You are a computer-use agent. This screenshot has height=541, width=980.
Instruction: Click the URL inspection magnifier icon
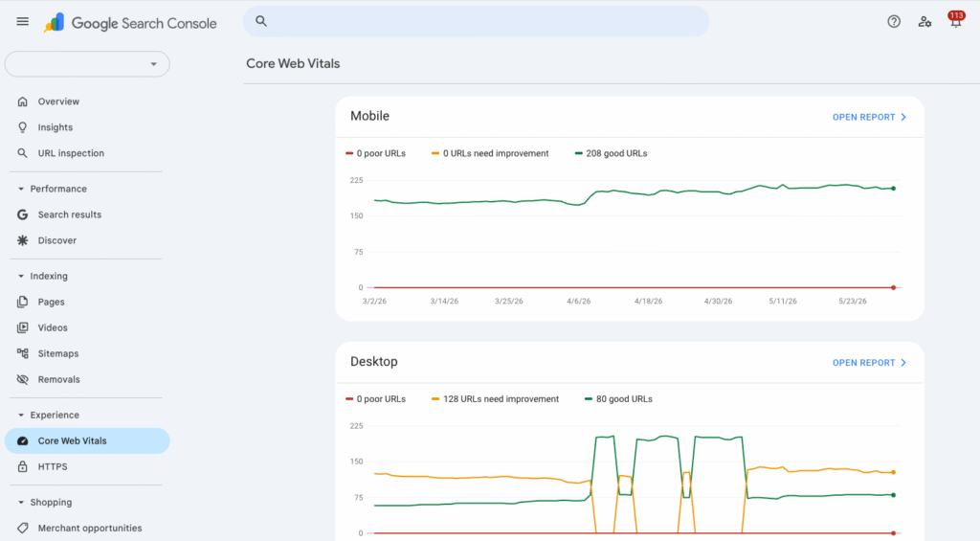tap(23, 153)
